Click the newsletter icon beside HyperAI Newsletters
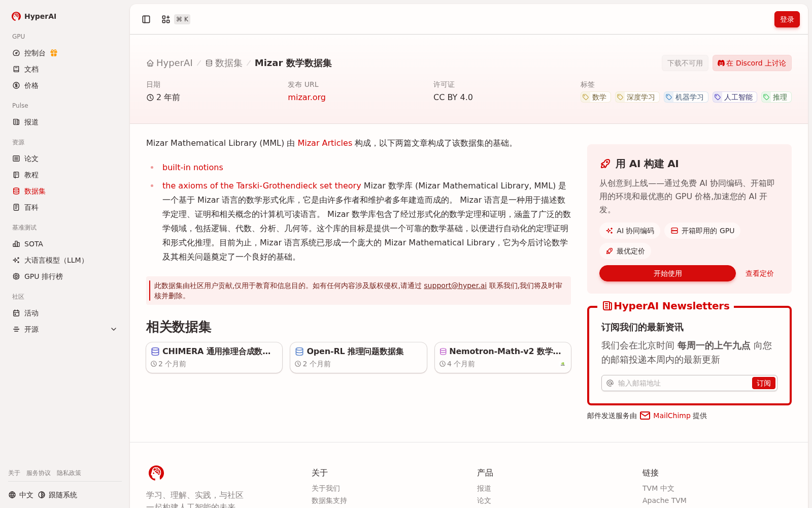This screenshot has height=508, width=812. click(607, 306)
